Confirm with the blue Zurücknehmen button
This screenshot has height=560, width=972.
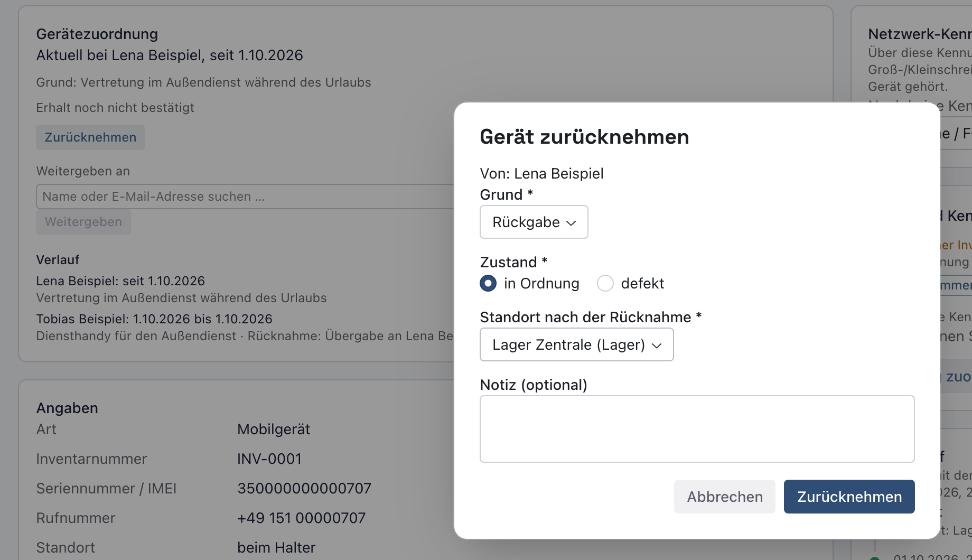[849, 497]
